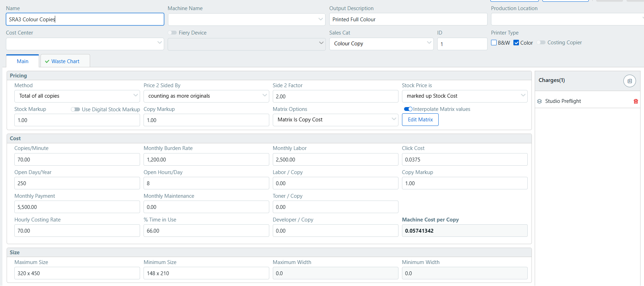
Task: Click the Studio Preflight charge label
Action: [x=563, y=101]
